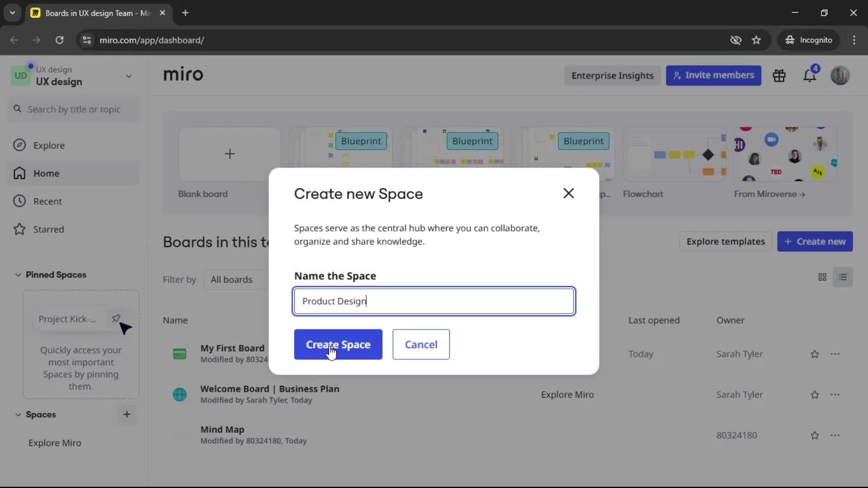Click the address bar URL
868x488 pixels.
[152, 40]
